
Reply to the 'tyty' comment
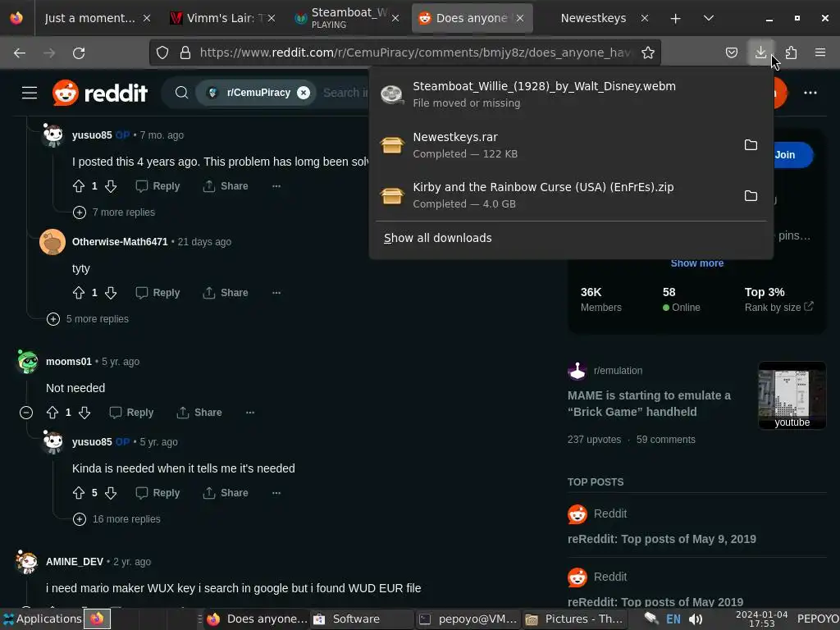[158, 293]
